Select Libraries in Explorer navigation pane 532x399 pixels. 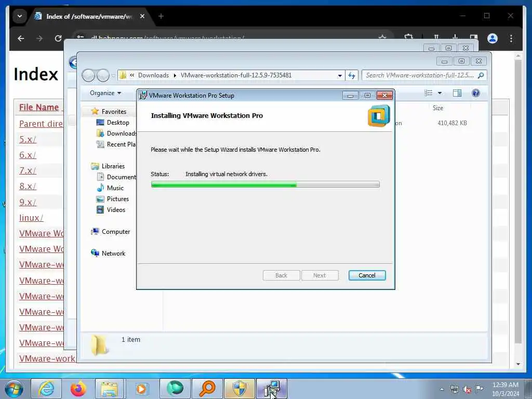click(x=113, y=166)
